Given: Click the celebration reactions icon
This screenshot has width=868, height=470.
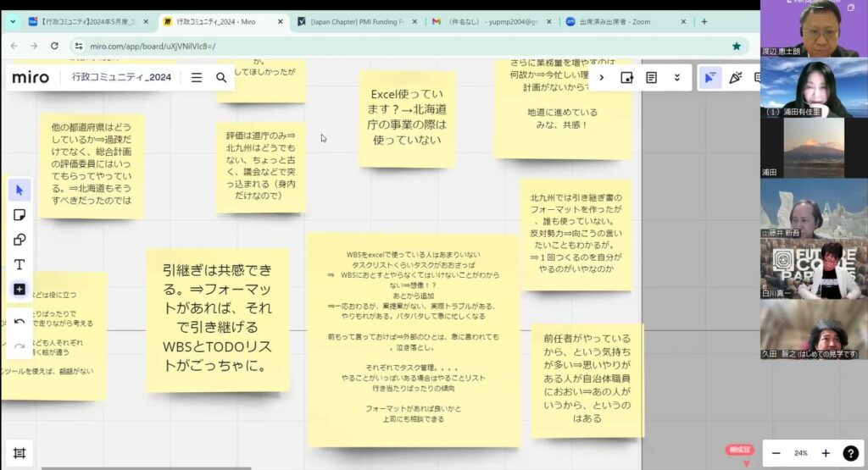Looking at the screenshot, I should coord(735,78).
